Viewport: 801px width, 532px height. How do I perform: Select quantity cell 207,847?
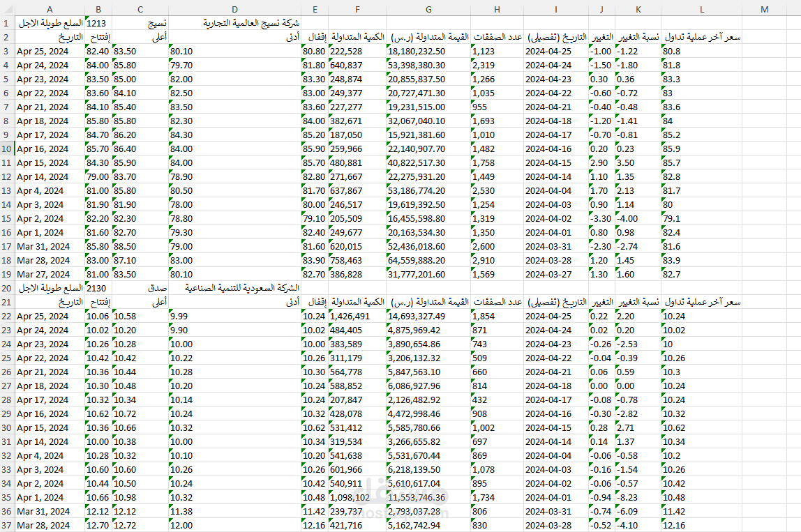357,400
